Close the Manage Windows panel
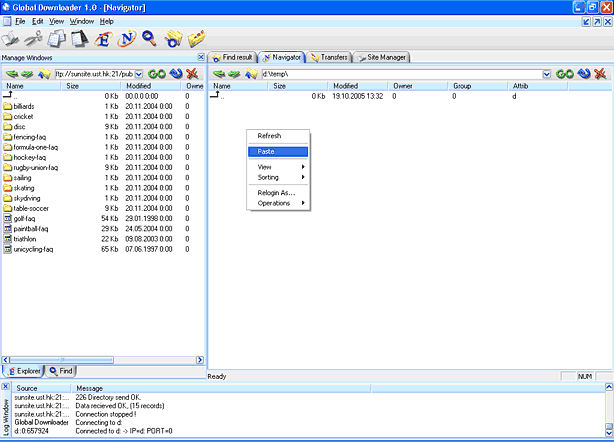The height and width of the screenshot is (442, 614). point(201,57)
